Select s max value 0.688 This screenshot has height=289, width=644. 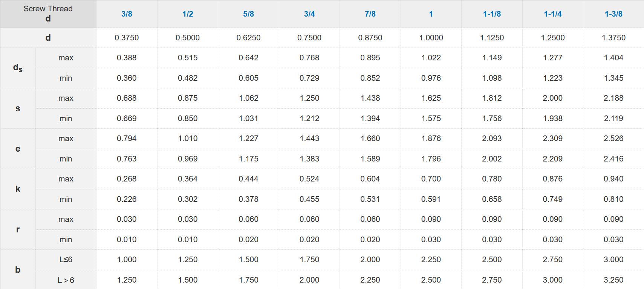coord(127,98)
